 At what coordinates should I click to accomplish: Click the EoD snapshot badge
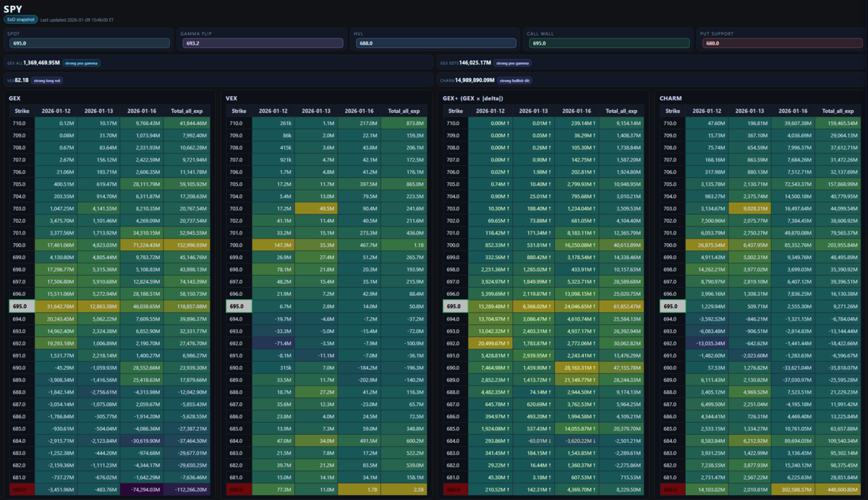pyautogui.click(x=21, y=20)
